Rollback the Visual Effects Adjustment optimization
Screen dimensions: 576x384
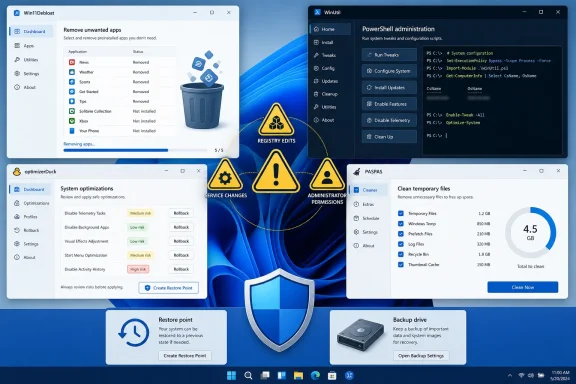click(181, 241)
